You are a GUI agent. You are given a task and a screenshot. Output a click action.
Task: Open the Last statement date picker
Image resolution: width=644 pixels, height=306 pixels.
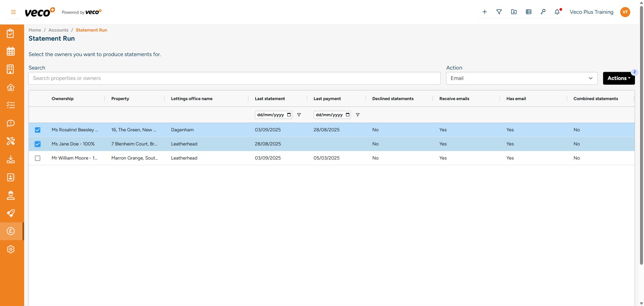[x=289, y=115]
